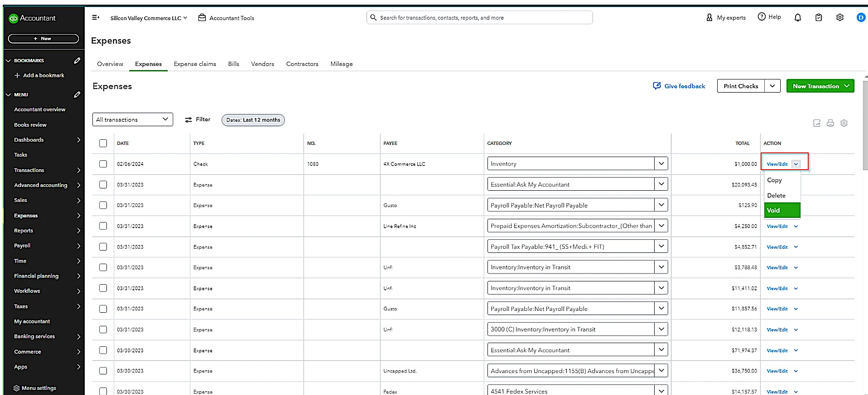This screenshot has height=395, width=868.
Task: Click Print Checks button
Action: [741, 86]
